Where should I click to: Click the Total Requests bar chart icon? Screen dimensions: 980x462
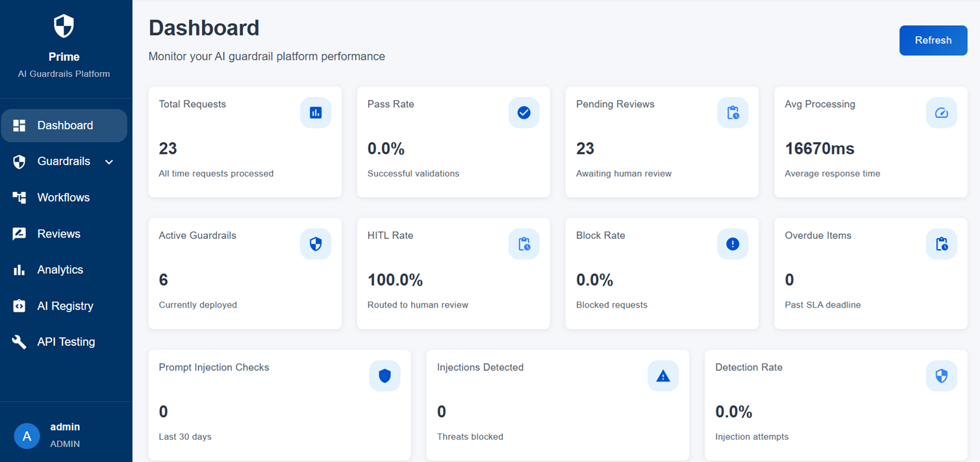point(316,112)
